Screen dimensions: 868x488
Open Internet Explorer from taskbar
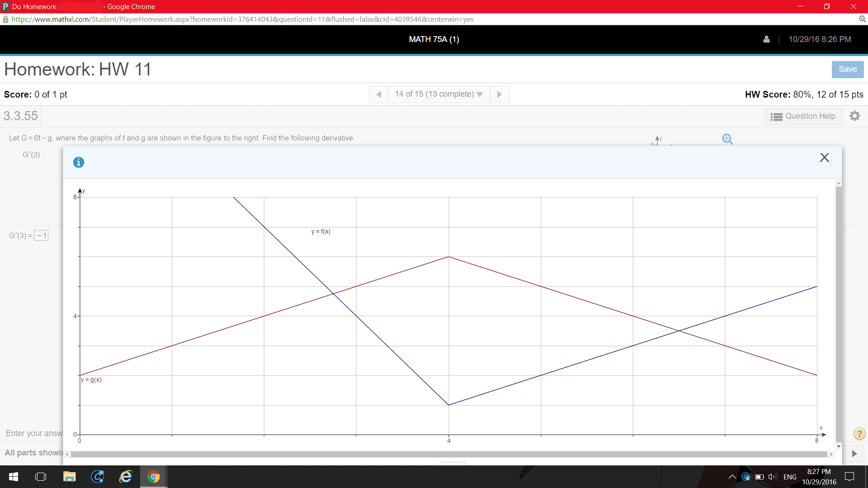coord(125,477)
